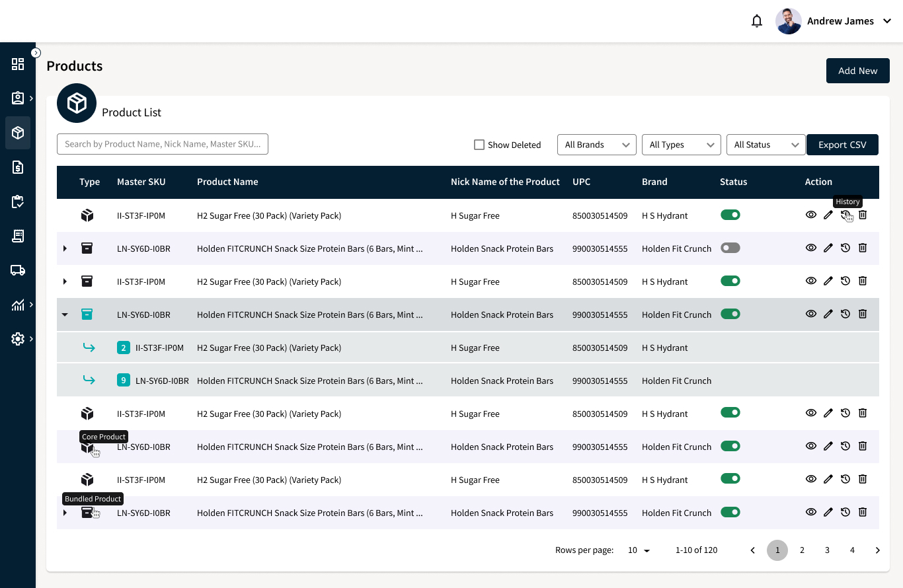Viewport: 903px width, 588px height.
Task: Click the Export CSV button
Action: click(842, 145)
